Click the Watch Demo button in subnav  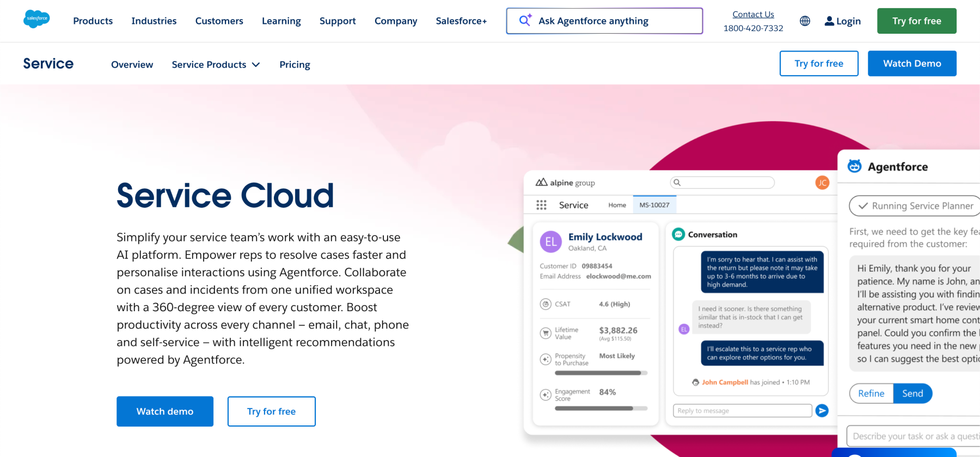point(912,64)
